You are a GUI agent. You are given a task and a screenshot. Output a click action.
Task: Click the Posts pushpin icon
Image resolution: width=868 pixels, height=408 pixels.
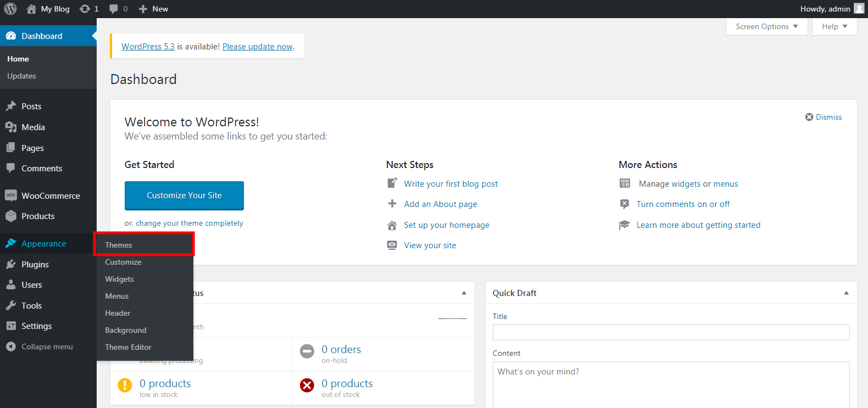[11, 106]
